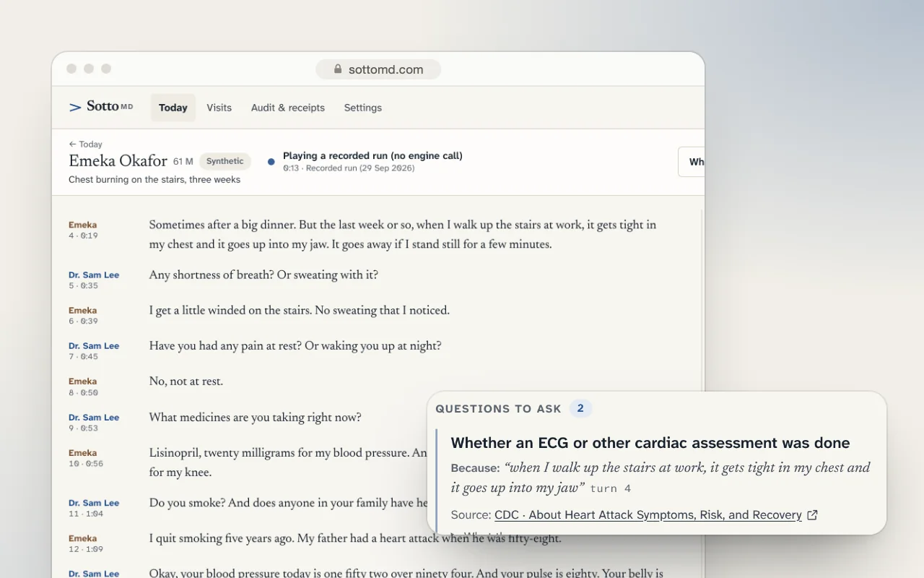Viewport: 924px width, 578px height.
Task: Click the Synthetic patient badge
Action: (x=225, y=161)
